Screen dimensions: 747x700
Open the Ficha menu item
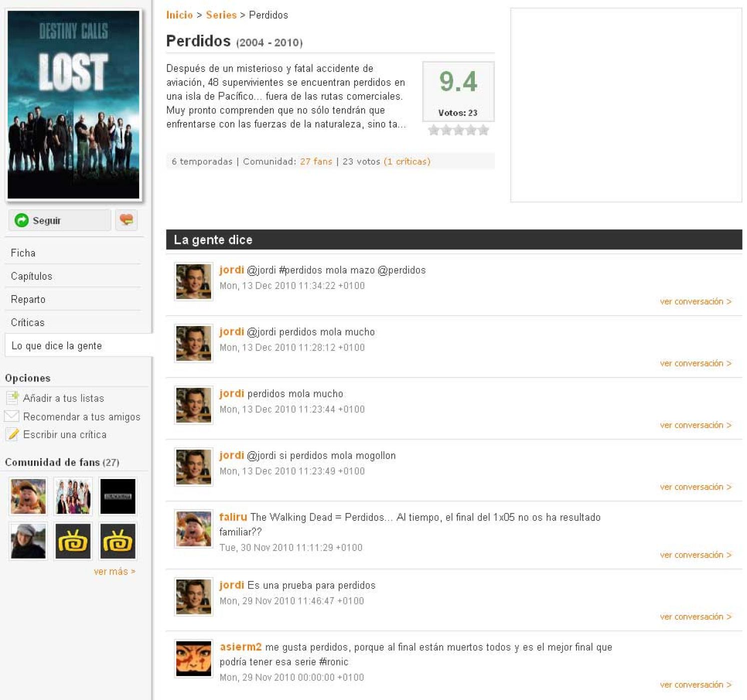pyautogui.click(x=23, y=253)
